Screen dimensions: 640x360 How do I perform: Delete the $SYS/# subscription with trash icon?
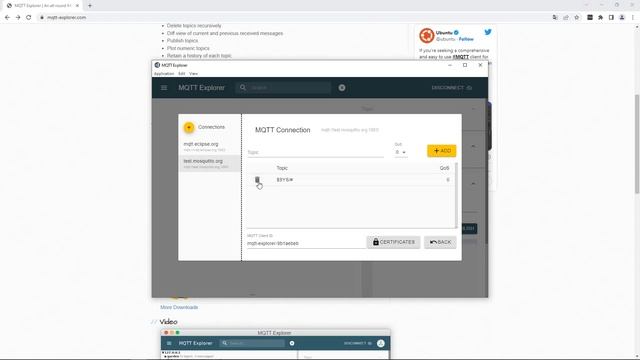pos(257,180)
